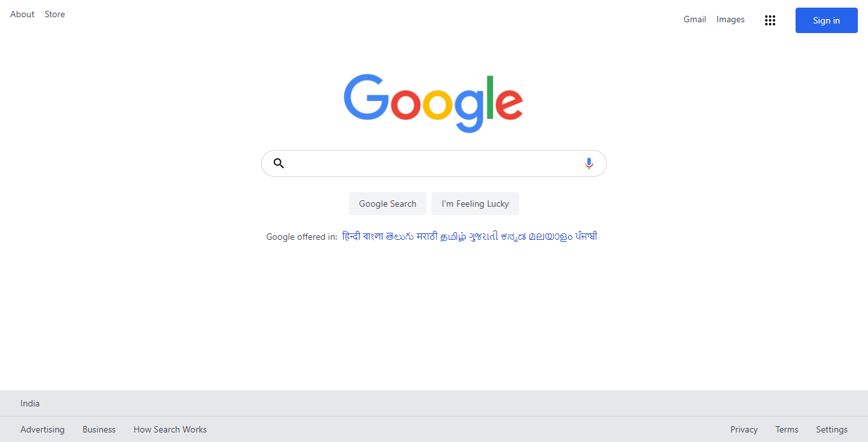Click the Google Search button
868x442 pixels.
(x=388, y=204)
